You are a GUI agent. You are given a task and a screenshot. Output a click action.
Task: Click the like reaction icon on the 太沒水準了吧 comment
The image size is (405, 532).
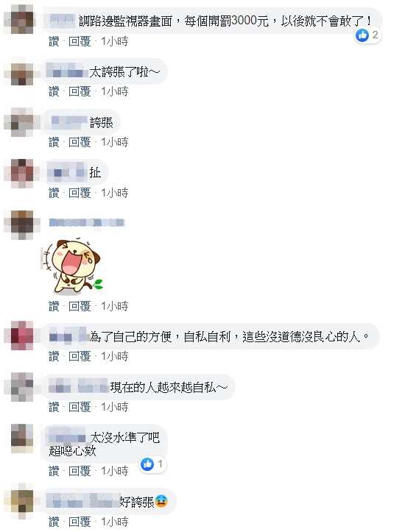coord(147,464)
